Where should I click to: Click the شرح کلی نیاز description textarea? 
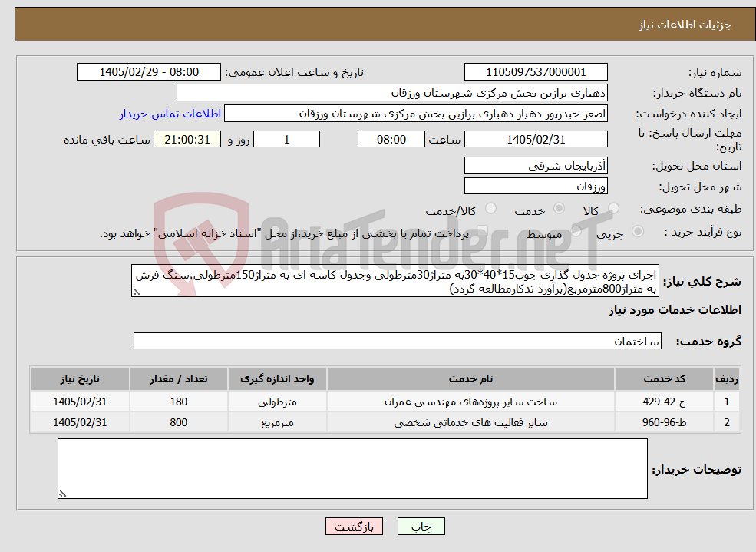tap(395, 280)
